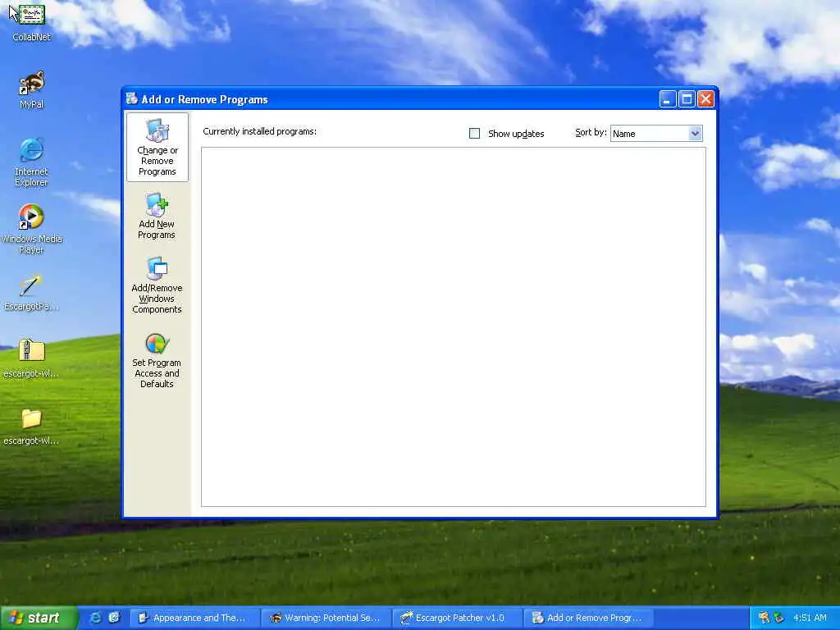Click the second system tray icon

779,618
